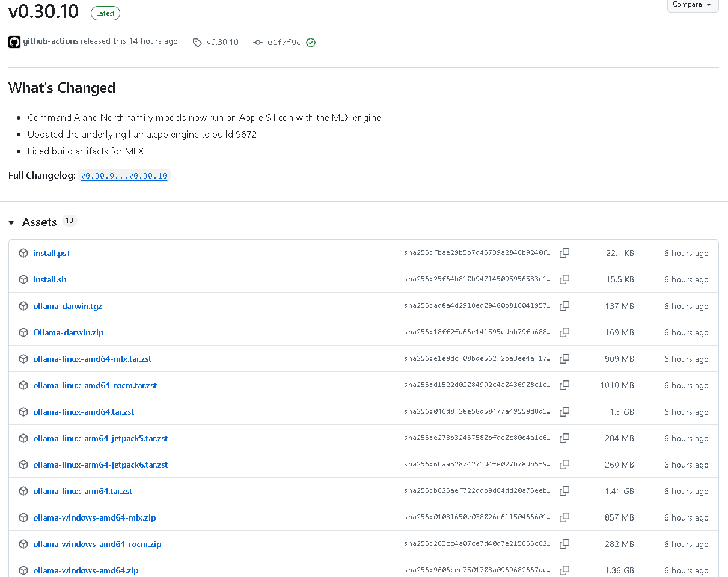This screenshot has height=577, width=728.
Task: Copy hash for ollama-windows-amd64-mlx.zip
Action: pos(564,517)
